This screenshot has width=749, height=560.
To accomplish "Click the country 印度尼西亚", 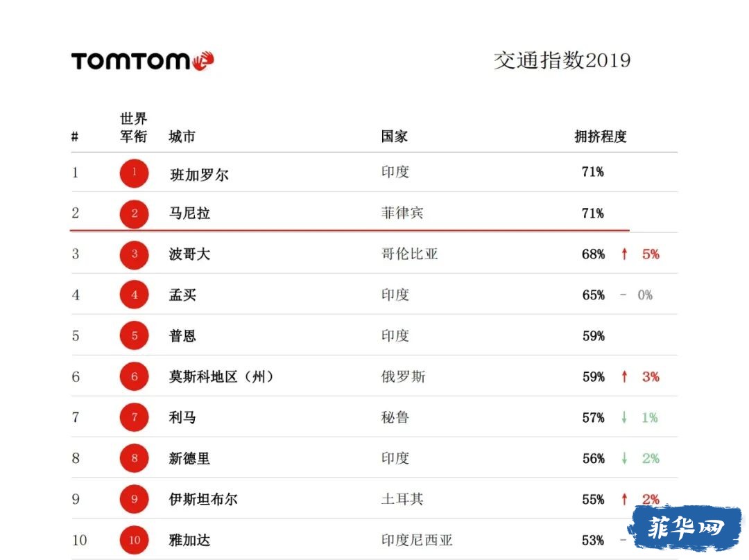I will (417, 540).
